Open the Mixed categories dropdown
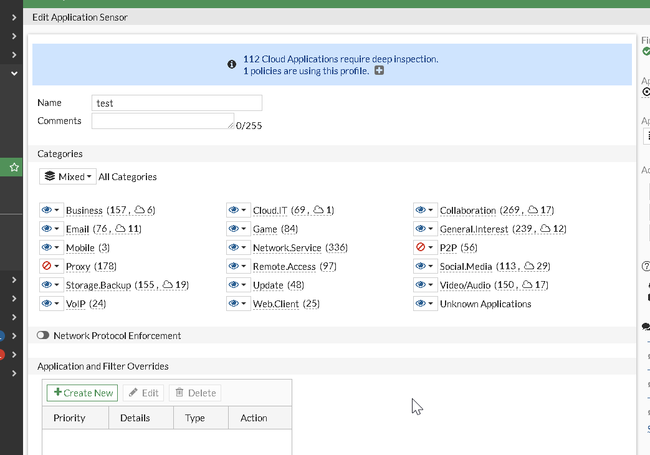Viewport: 650px width, 455px height. click(68, 177)
